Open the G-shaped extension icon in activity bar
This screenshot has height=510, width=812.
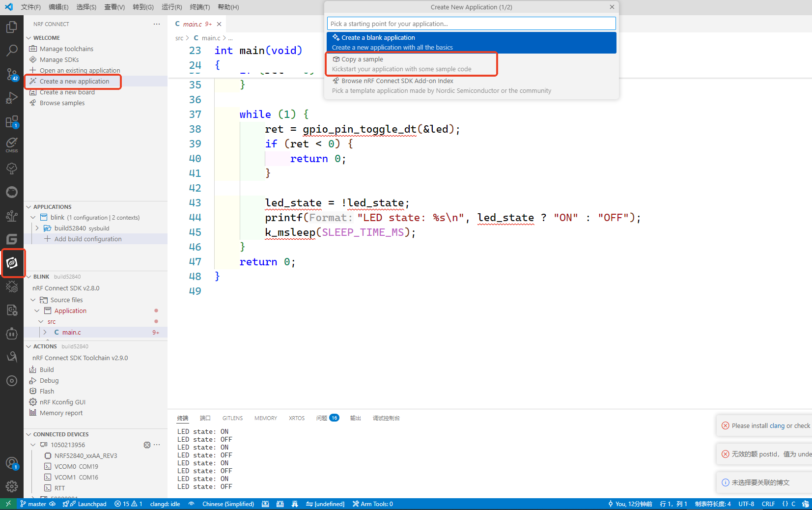tap(12, 239)
